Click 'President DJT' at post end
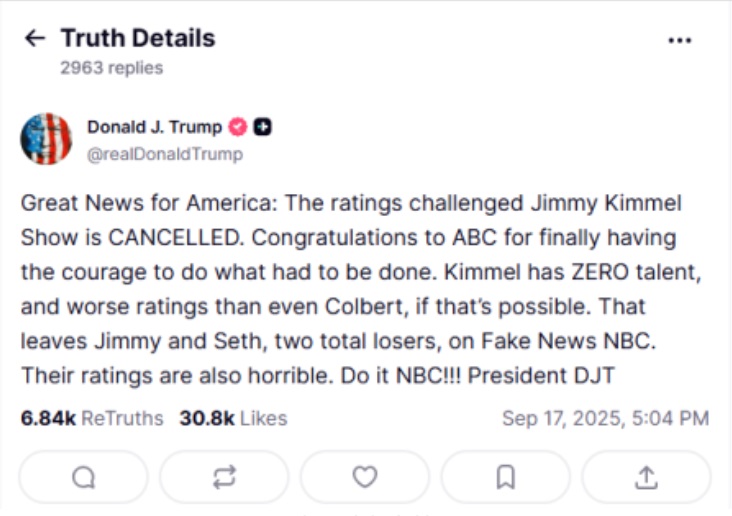Screen dimensions: 732x516 [x=541, y=375]
